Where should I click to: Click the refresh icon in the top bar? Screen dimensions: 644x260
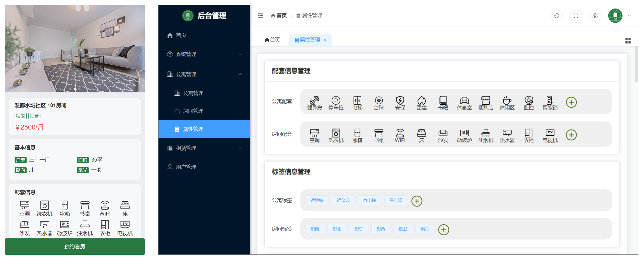click(x=557, y=16)
